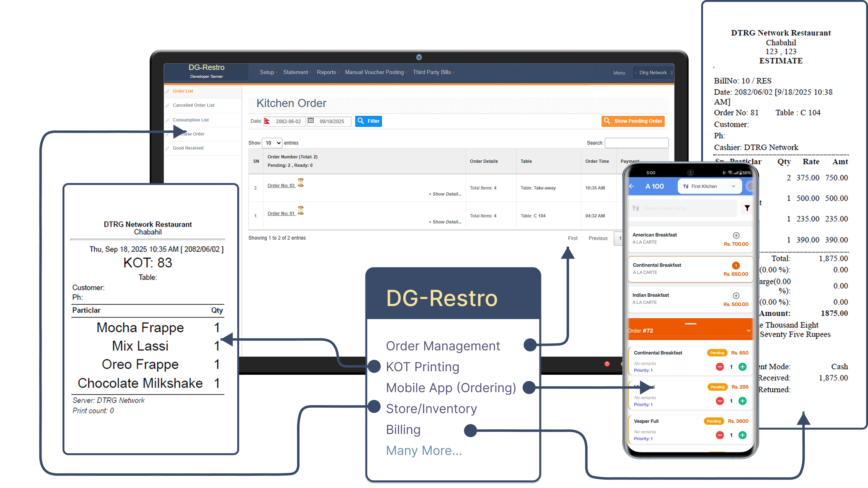868x488 pixels.
Task: Increase Continental Breakfast quantity with green plus
Action: [743, 367]
